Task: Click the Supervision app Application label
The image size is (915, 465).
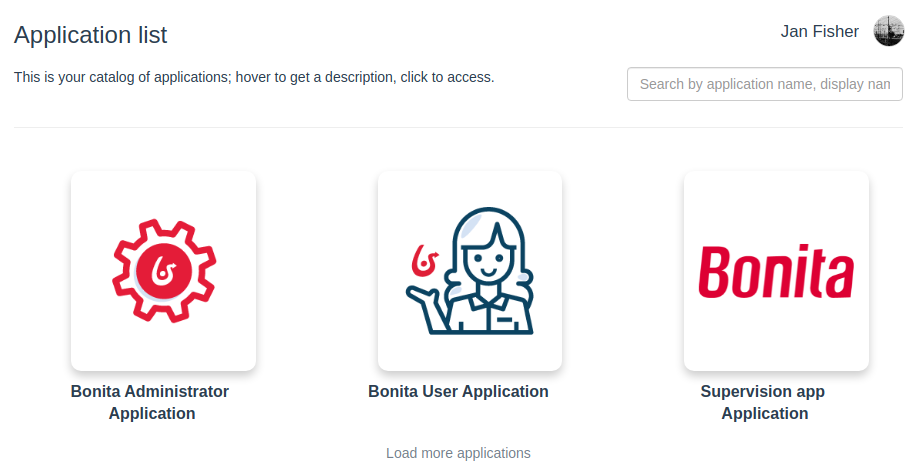Action: point(763,403)
